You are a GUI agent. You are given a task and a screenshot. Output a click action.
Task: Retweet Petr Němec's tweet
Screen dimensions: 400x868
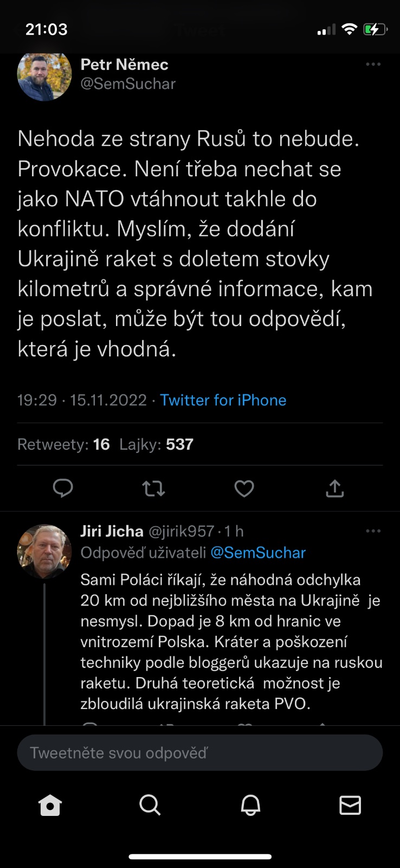point(153,489)
